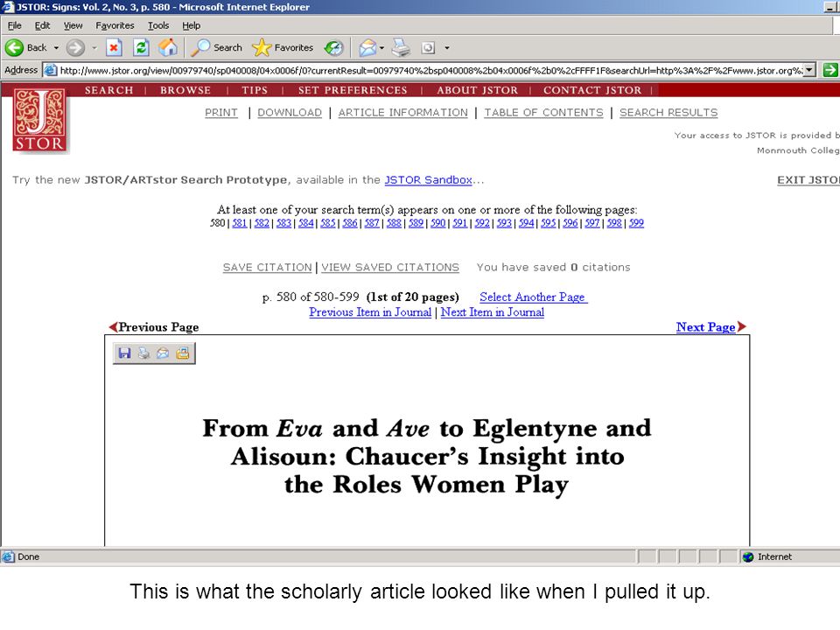Viewport: 840px width, 630px height.
Task: Open the View menu
Action: [x=73, y=25]
